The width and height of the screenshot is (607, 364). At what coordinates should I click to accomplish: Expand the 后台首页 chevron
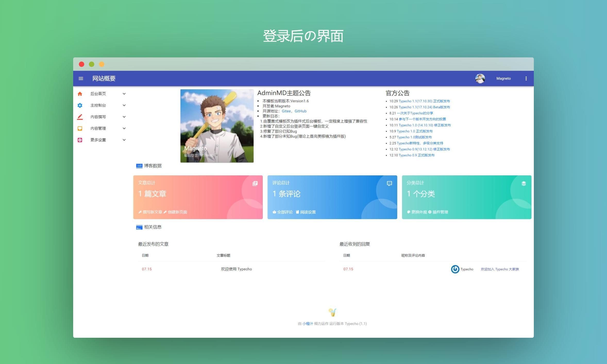pyautogui.click(x=124, y=94)
